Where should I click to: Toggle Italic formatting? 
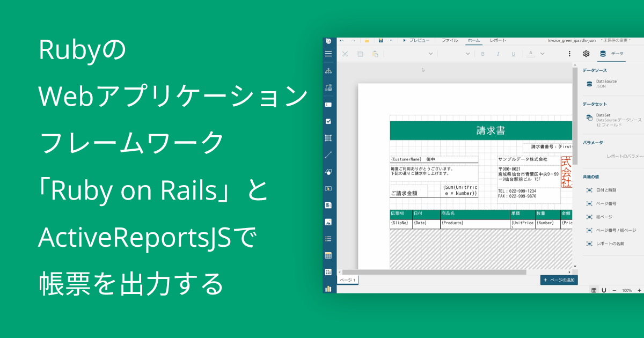(x=498, y=54)
